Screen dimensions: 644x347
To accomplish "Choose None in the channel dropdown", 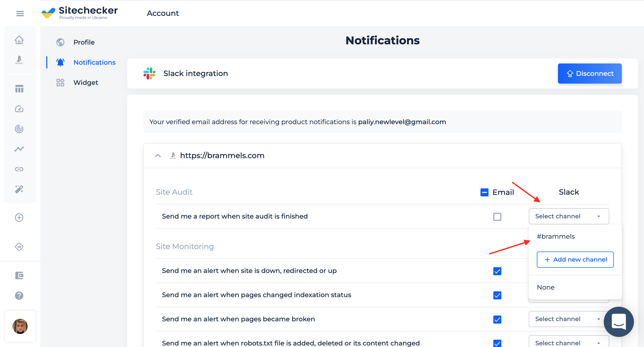I will pos(575,287).
